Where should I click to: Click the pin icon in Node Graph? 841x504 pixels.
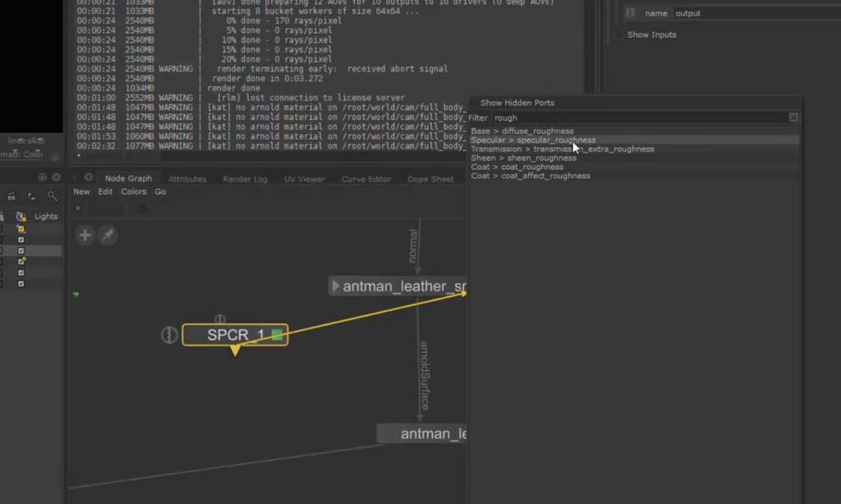click(x=108, y=236)
